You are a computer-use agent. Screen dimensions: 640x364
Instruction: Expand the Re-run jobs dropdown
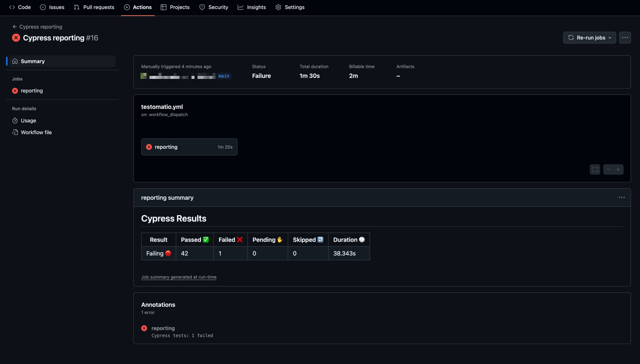click(609, 37)
